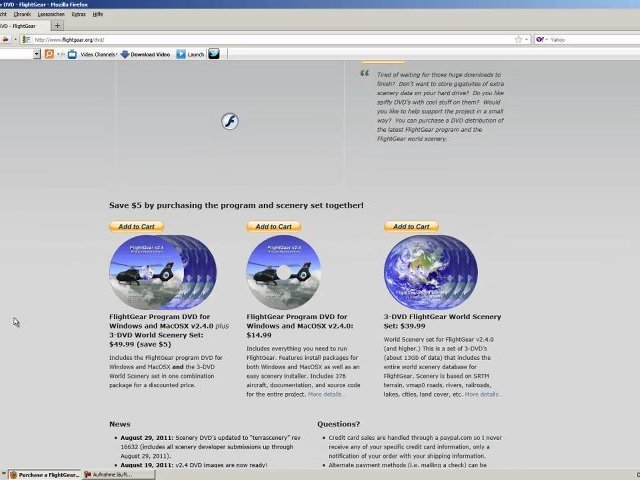Open the address bar history dropdown arrow
The height and width of the screenshot is (480, 640).
pyautogui.click(x=527, y=39)
